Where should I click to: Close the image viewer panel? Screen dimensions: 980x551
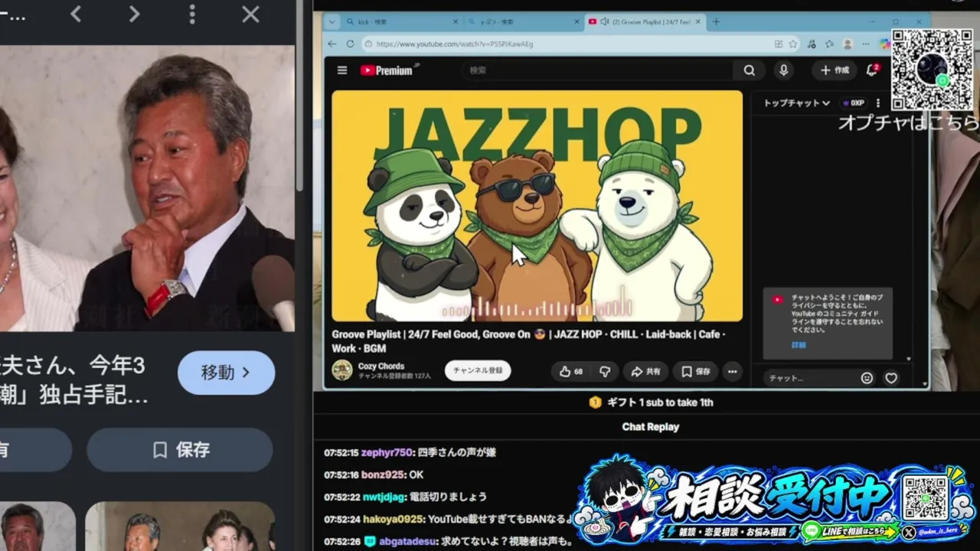point(250,14)
